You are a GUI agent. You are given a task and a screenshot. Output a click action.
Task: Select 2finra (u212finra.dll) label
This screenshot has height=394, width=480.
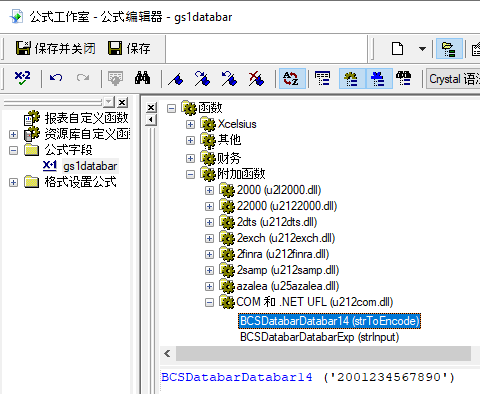point(283,254)
